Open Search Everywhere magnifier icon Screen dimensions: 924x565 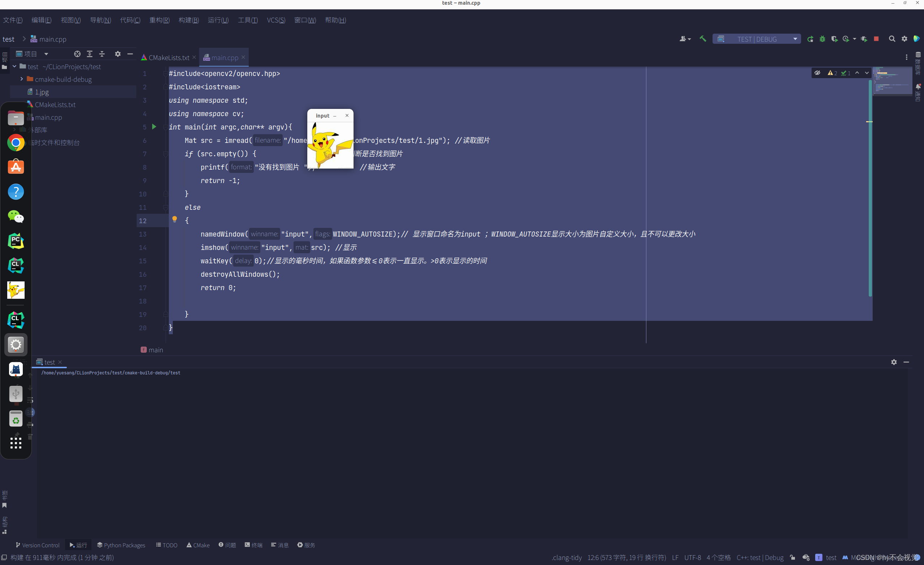pyautogui.click(x=892, y=39)
